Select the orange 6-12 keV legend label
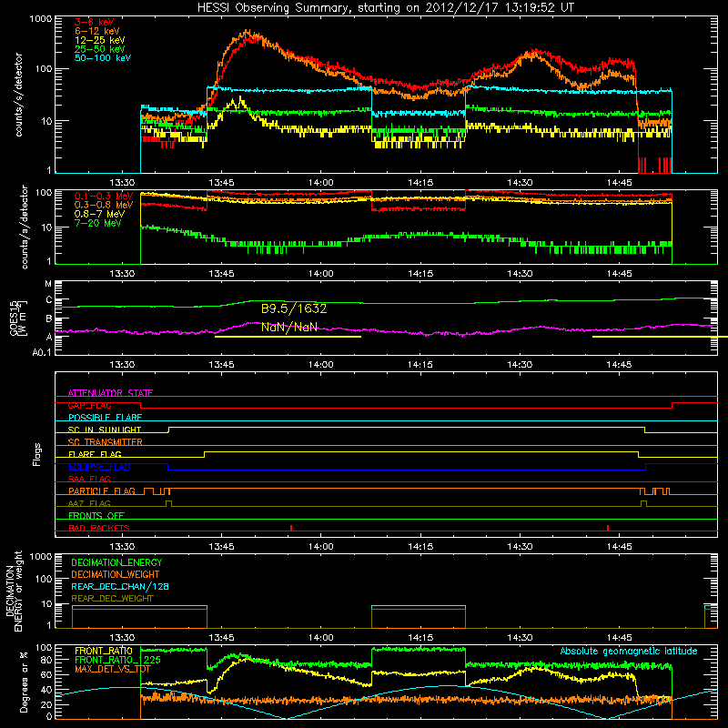728x728 pixels. (97, 31)
